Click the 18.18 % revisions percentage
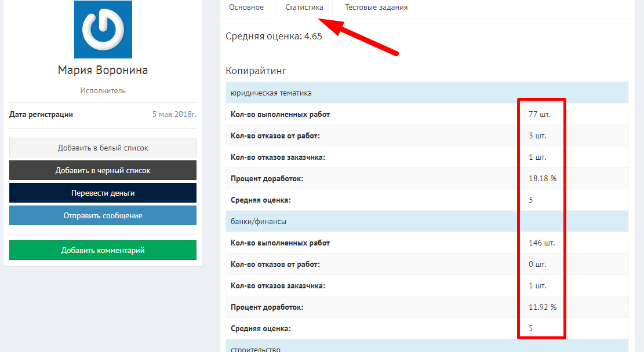The image size is (644, 352). click(542, 178)
